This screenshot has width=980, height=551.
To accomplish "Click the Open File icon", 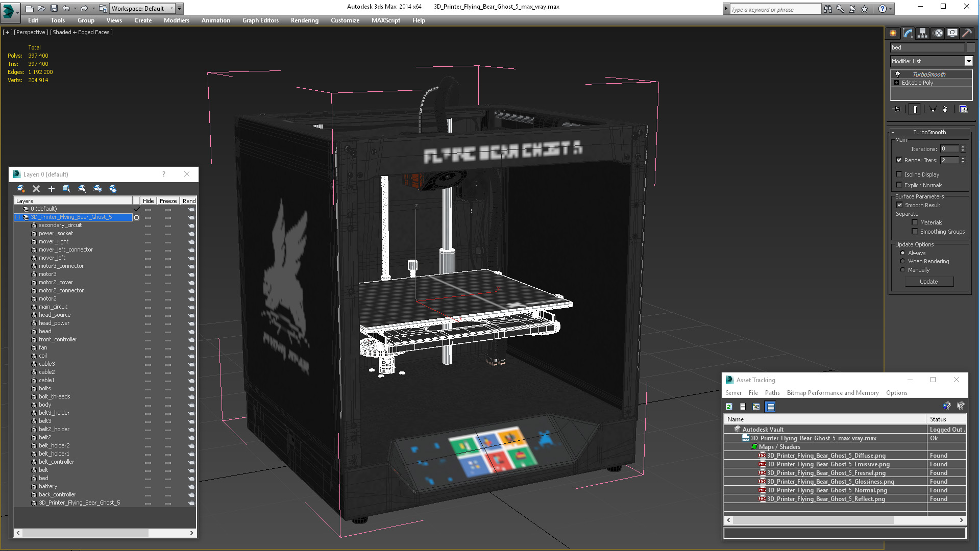I will 41,8.
